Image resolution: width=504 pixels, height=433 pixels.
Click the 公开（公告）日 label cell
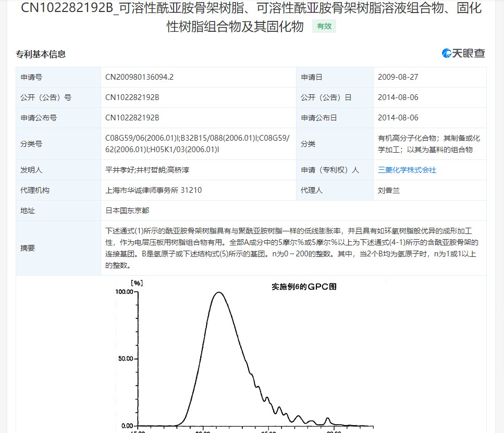tap(335, 97)
